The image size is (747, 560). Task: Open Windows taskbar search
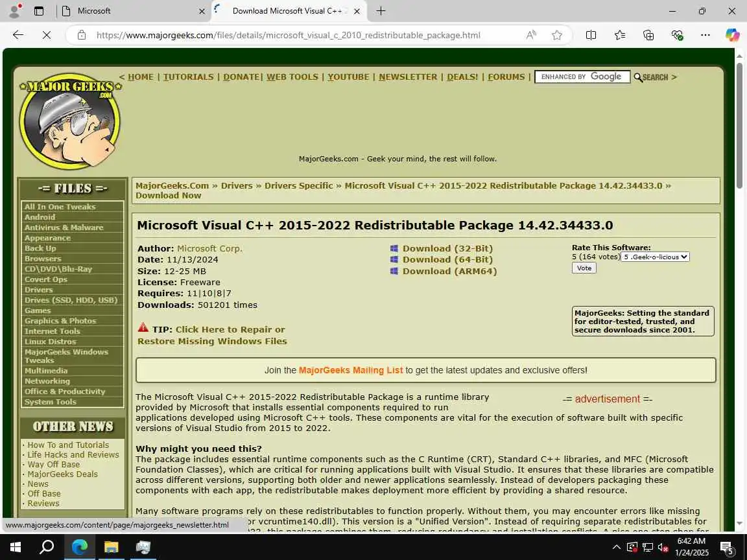[x=46, y=546]
